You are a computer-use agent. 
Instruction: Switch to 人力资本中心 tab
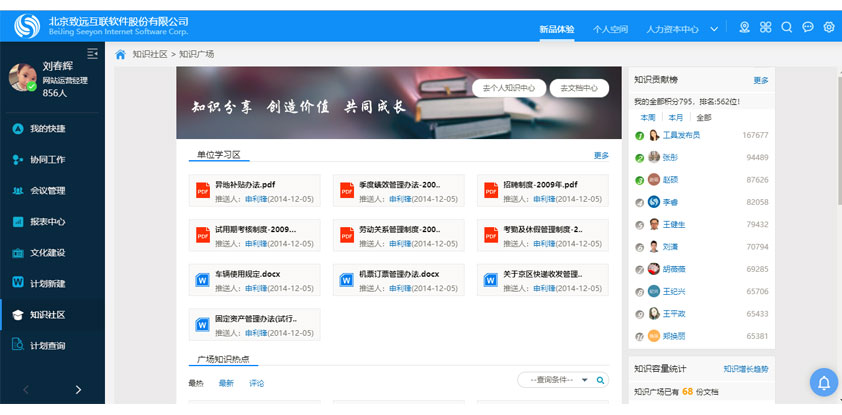click(672, 29)
